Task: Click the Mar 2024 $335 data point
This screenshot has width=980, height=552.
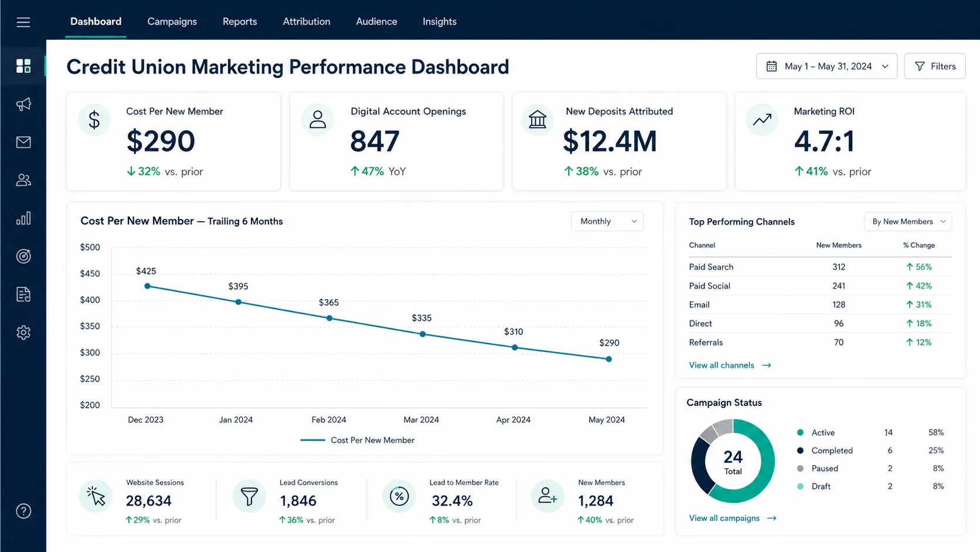Action: (x=423, y=334)
